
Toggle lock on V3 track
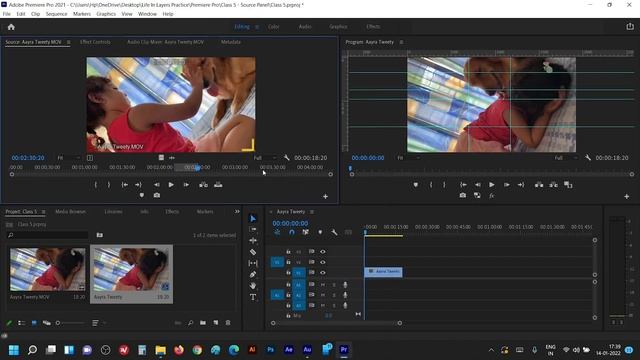pyautogui.click(x=288, y=251)
